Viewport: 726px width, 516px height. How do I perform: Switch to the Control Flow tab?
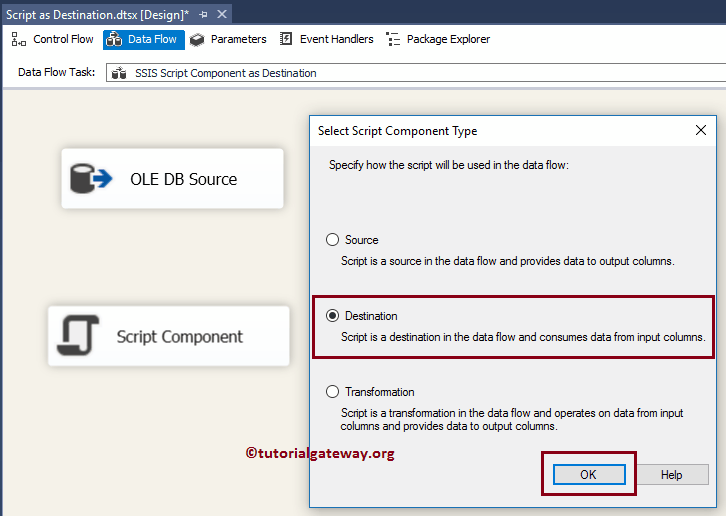pyautogui.click(x=52, y=39)
